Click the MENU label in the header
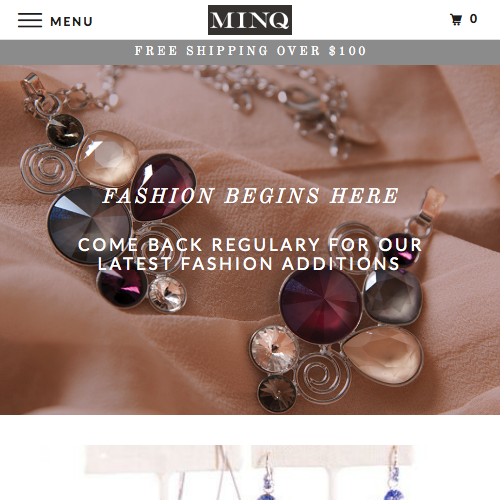500x500 pixels. pyautogui.click(x=71, y=22)
